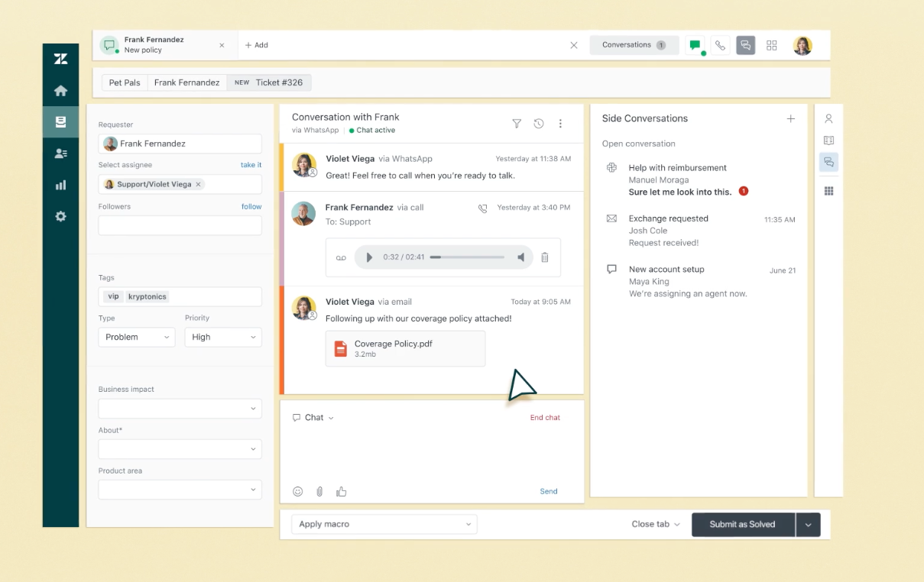Open New account setup side conversation
This screenshot has width=924, height=582.
click(x=699, y=281)
